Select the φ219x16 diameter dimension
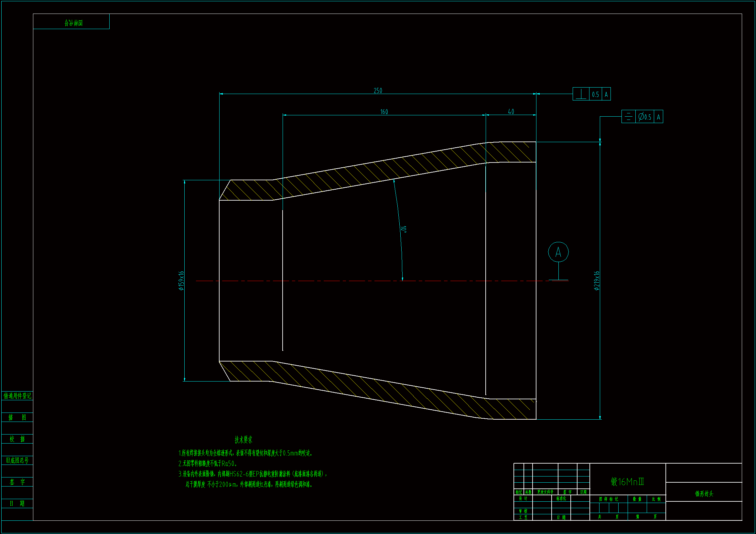This screenshot has width=756, height=534. click(x=597, y=281)
